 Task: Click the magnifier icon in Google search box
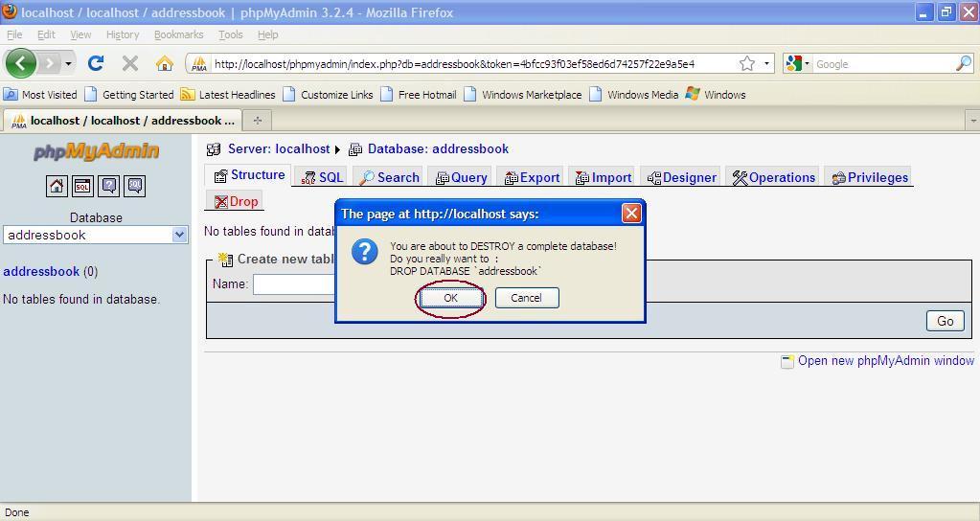pos(964,63)
